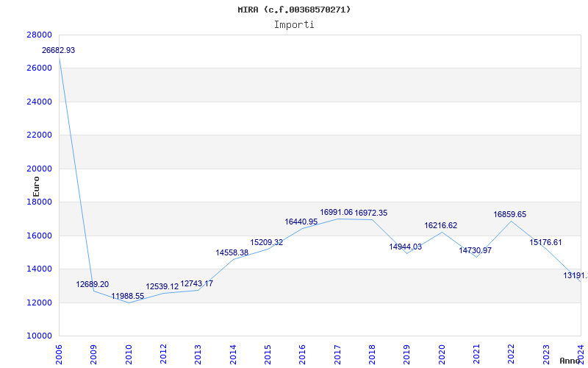Image resolution: width=588 pixels, height=368 pixels.
Task: Click the 2014 x-axis year label
Action: tap(233, 354)
